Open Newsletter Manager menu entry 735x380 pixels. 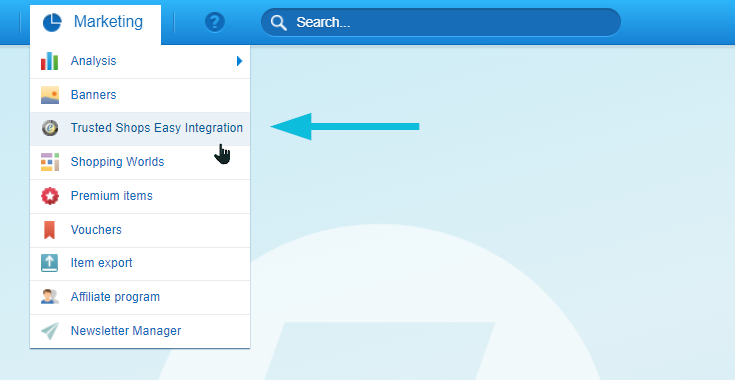click(140, 331)
